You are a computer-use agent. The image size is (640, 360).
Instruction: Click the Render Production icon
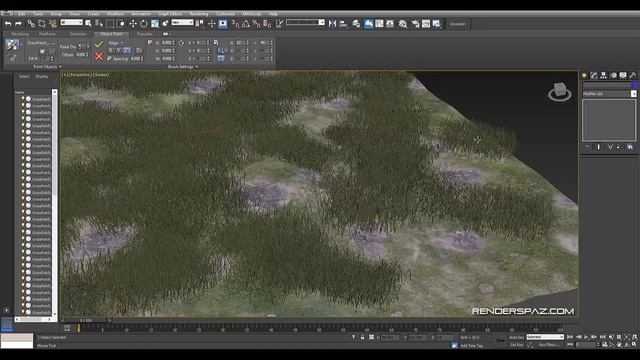[x=437, y=24]
